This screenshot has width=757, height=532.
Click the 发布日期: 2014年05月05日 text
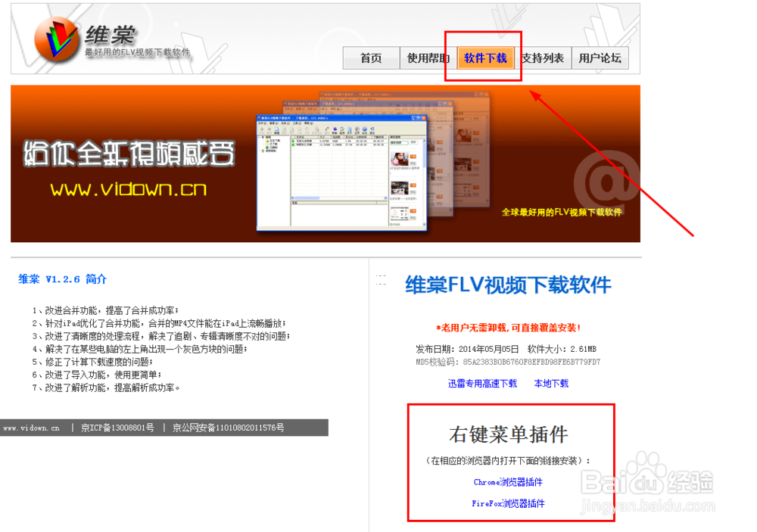pyautogui.click(x=467, y=349)
